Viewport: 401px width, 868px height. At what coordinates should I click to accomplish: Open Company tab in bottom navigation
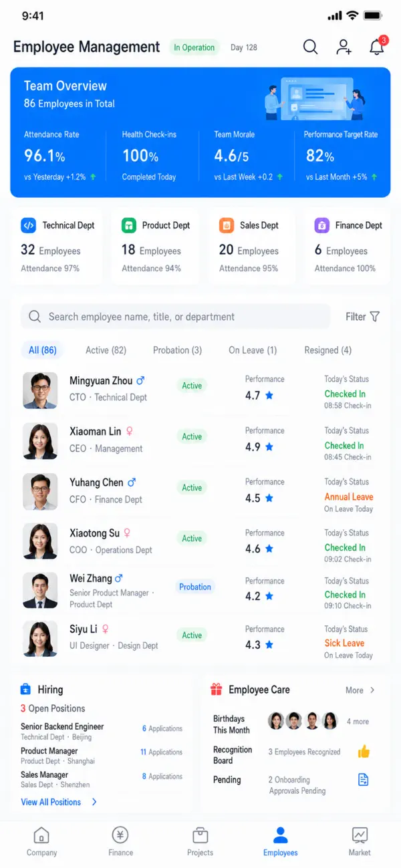[41, 841]
